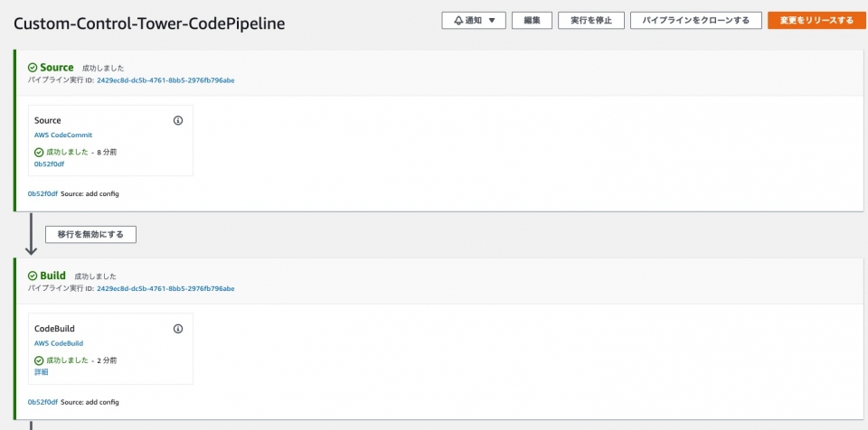Open pipeline execution ID link in Build stage

coord(165,288)
